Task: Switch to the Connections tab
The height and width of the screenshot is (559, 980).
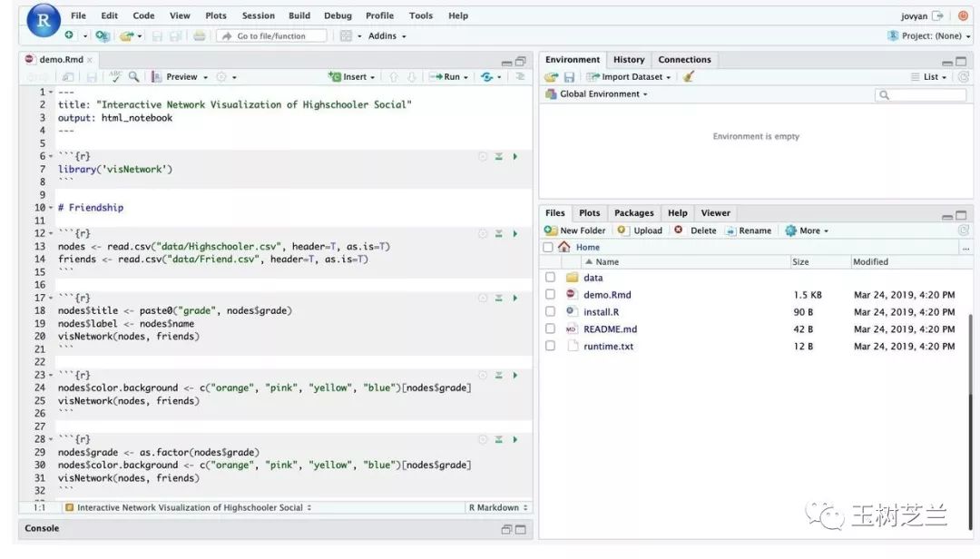Action: point(684,59)
